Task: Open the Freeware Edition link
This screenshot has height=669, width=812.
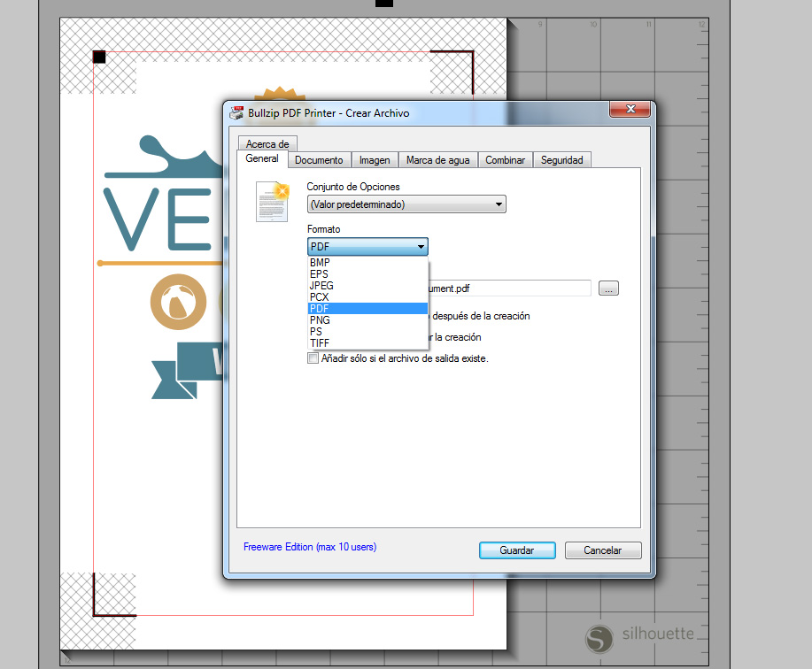Action: 310,547
